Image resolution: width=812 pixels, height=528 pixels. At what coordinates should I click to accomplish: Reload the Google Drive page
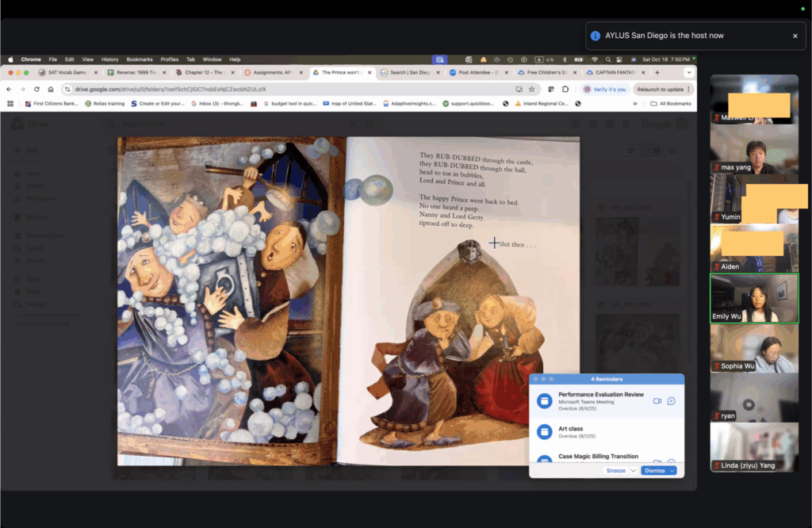pyautogui.click(x=36, y=90)
